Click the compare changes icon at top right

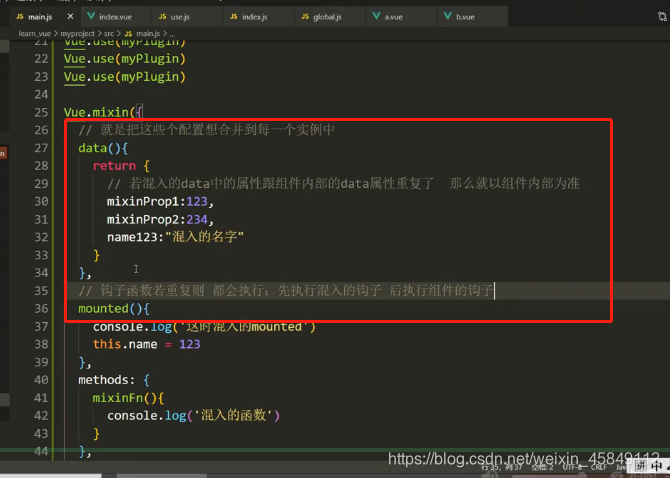662,17
